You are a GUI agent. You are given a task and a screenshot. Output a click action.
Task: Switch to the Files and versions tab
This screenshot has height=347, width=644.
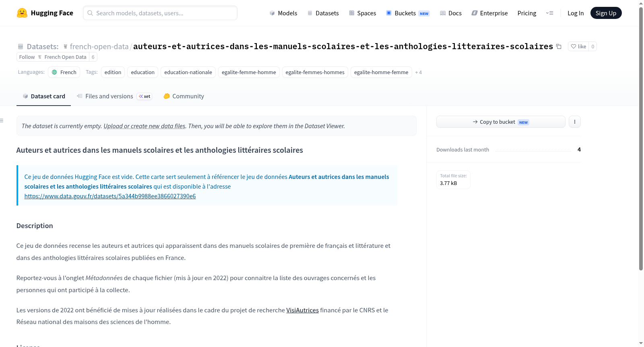(114, 96)
